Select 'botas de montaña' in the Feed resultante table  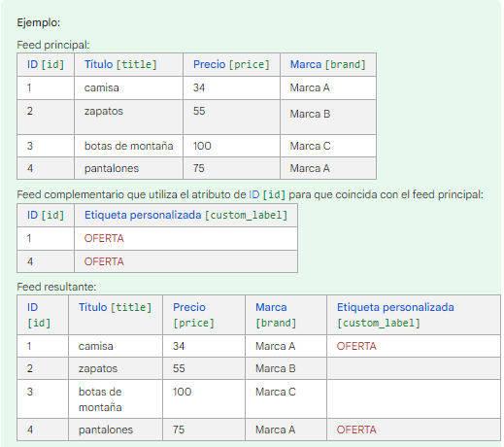point(100,399)
